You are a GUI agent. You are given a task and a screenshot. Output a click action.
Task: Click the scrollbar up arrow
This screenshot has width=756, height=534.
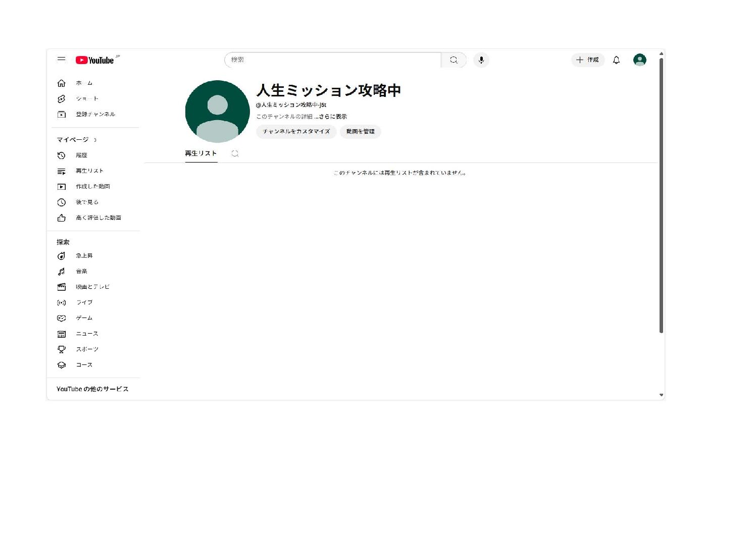661,54
